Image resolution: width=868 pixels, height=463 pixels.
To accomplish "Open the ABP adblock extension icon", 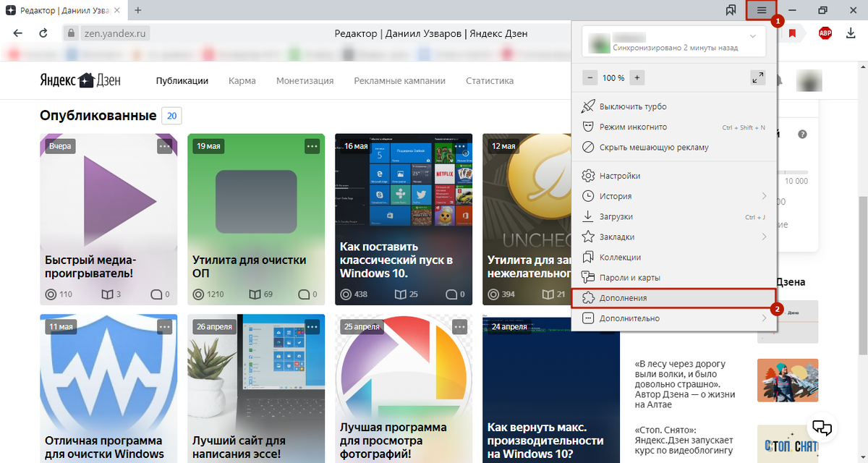I will pos(825,33).
